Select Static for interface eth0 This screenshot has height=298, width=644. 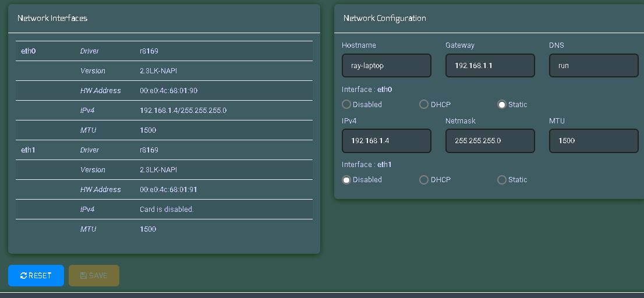tap(501, 104)
